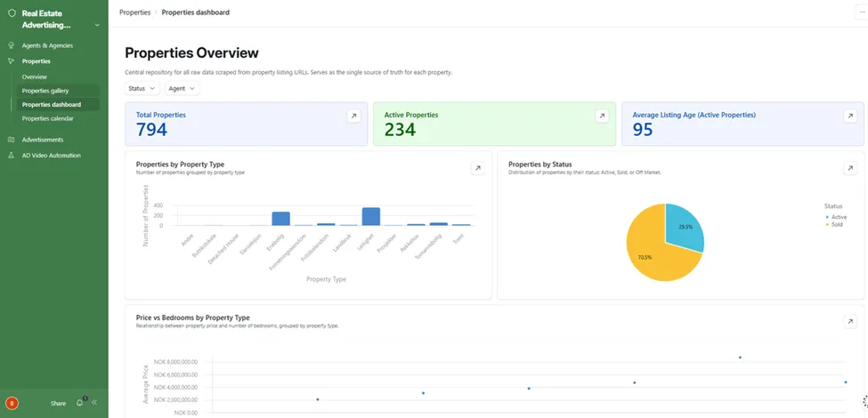Click the Active Properties value 234
This screenshot has width=868, height=418.
[x=400, y=130]
